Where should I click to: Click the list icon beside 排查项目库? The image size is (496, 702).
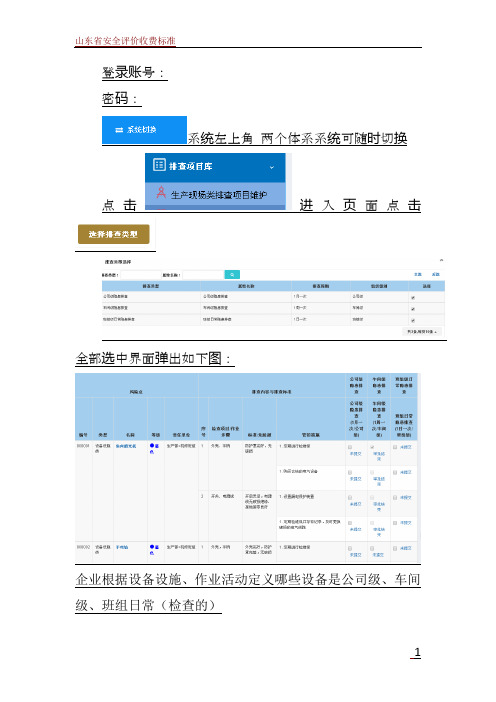pos(159,165)
